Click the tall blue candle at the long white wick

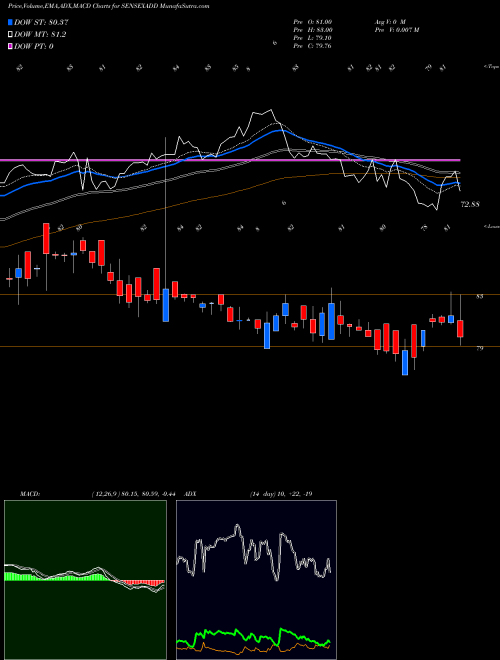tap(166, 305)
